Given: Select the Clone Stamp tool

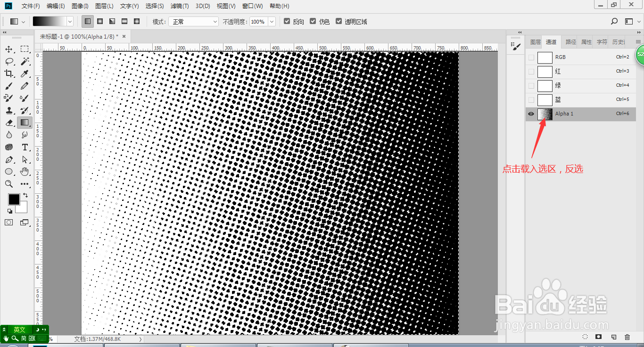Looking at the screenshot, I should (x=9, y=110).
